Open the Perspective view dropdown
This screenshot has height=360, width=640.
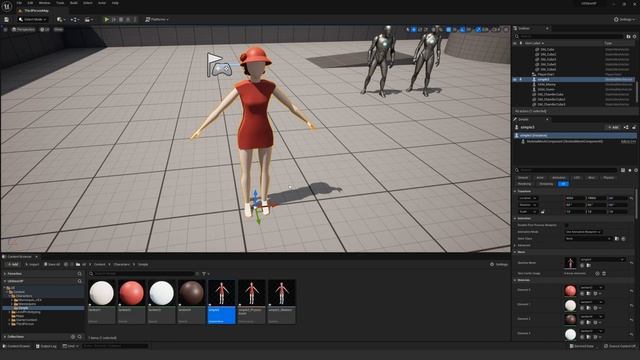(x=24, y=29)
